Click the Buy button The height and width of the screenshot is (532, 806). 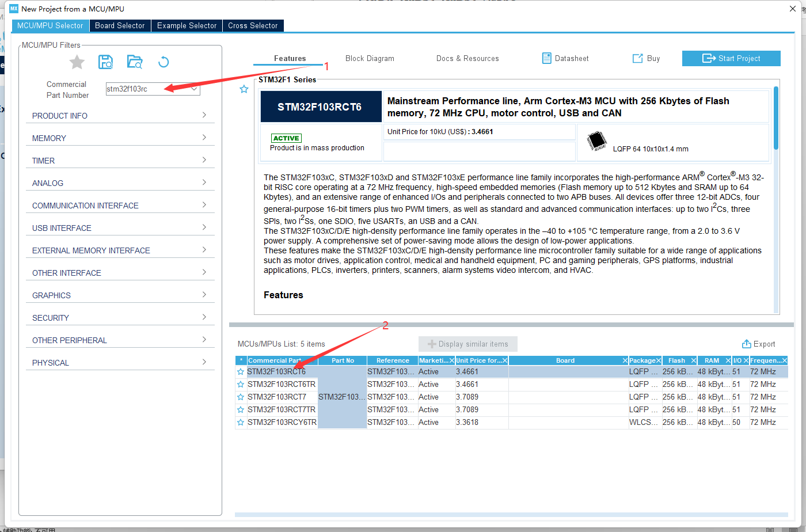(x=646, y=59)
